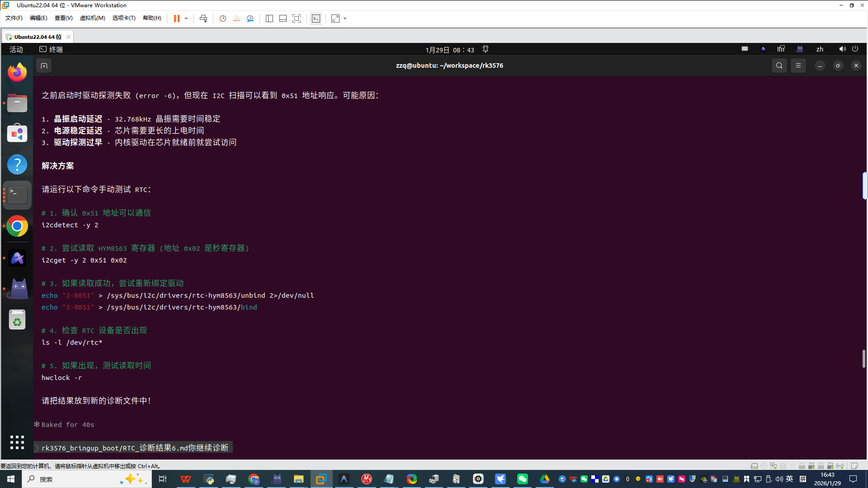Click the terminal search icon
This screenshot has height=488, width=868.
[779, 66]
